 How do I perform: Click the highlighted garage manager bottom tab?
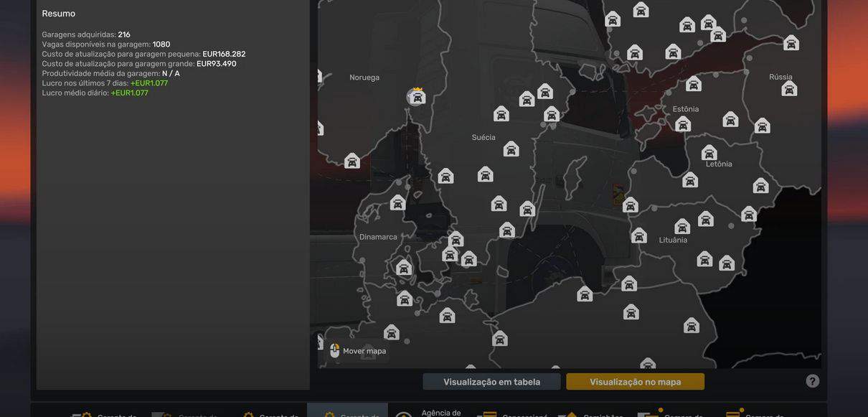click(347, 414)
